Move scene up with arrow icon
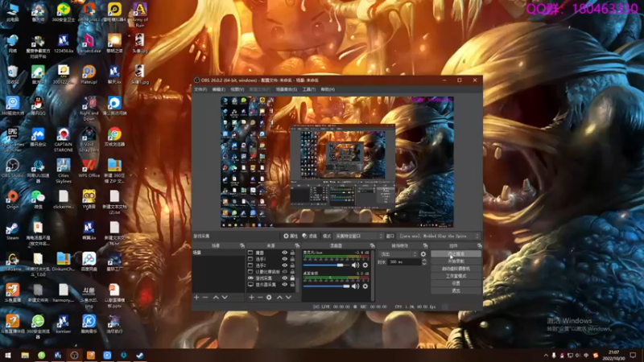644x362 pixels. [x=216, y=297]
